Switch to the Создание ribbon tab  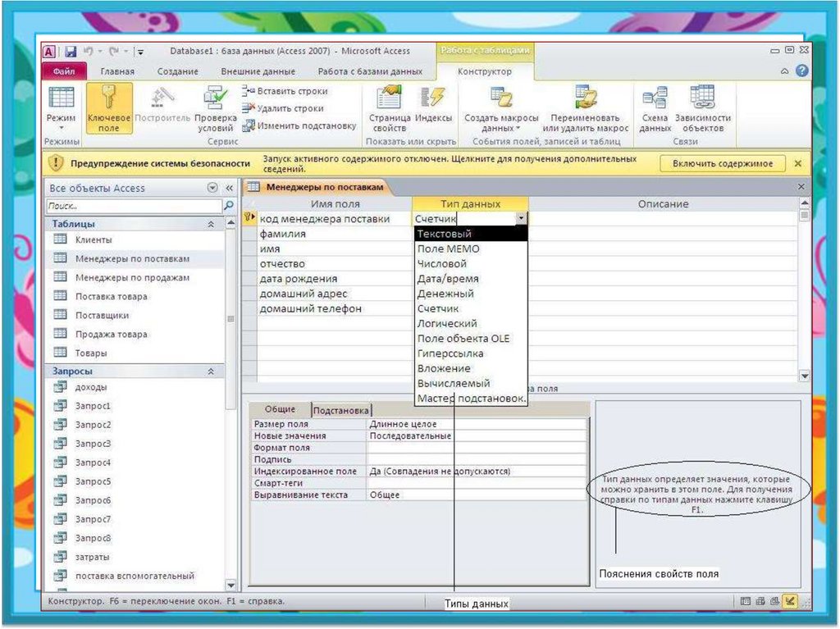pyautogui.click(x=177, y=71)
